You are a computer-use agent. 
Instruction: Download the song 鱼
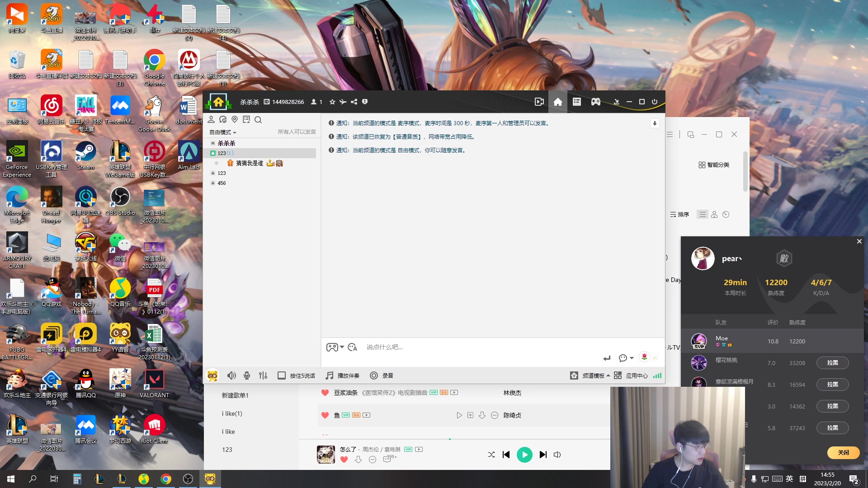tap(482, 415)
